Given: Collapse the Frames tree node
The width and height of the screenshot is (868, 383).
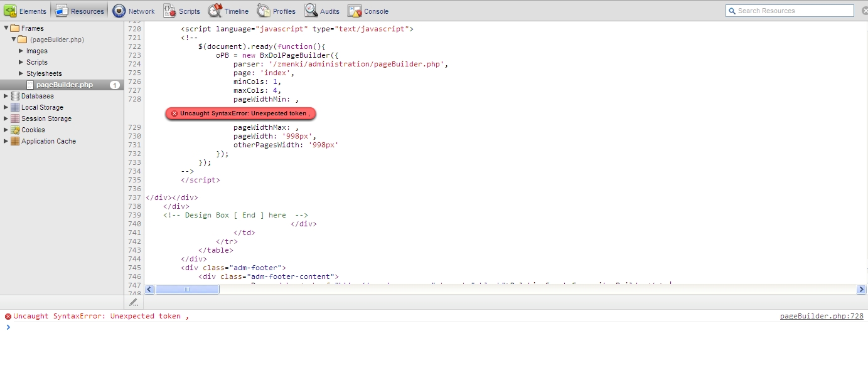Looking at the screenshot, I should click(6, 28).
